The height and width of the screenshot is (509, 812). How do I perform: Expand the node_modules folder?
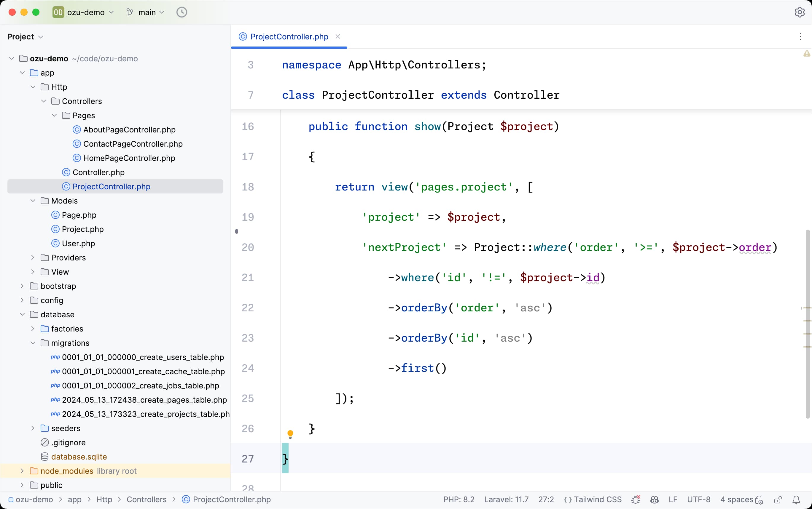[x=22, y=470]
